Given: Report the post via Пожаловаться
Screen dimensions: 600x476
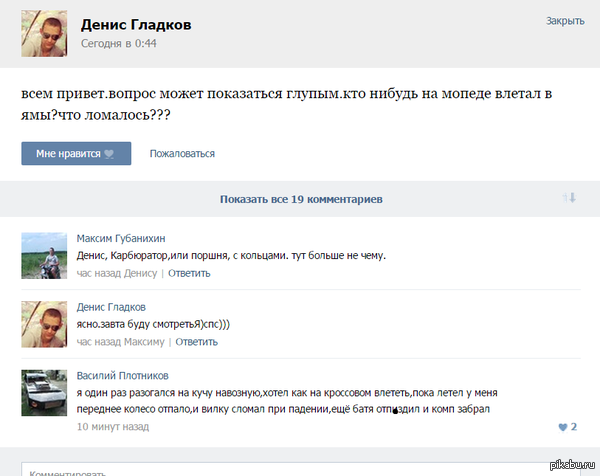Looking at the screenshot, I should click(x=182, y=154).
